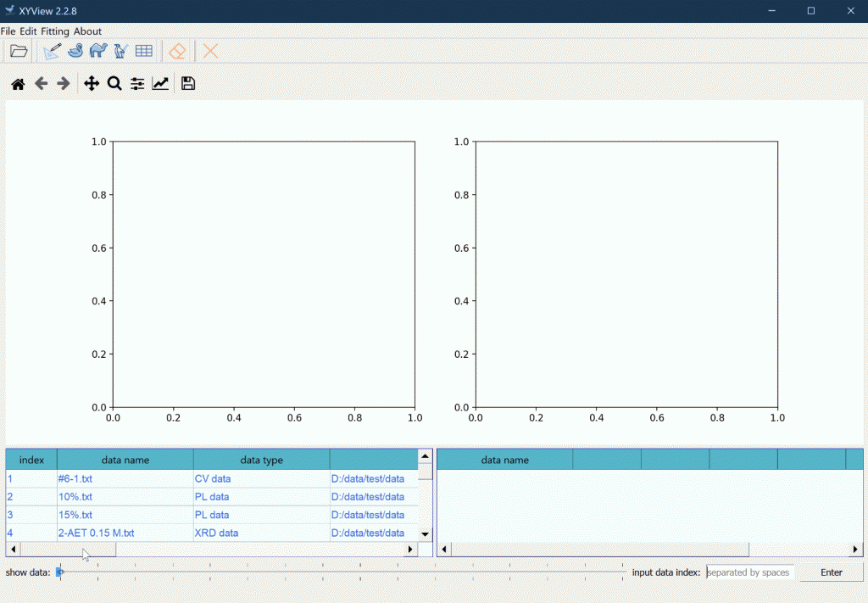This screenshot has height=603, width=868.
Task: Click the swan icon in toolbar
Action: coord(75,51)
